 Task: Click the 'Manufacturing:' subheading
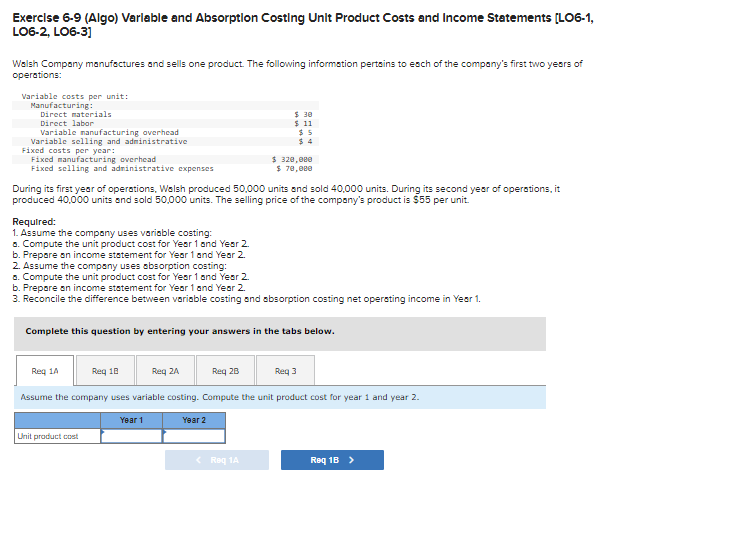(x=62, y=105)
